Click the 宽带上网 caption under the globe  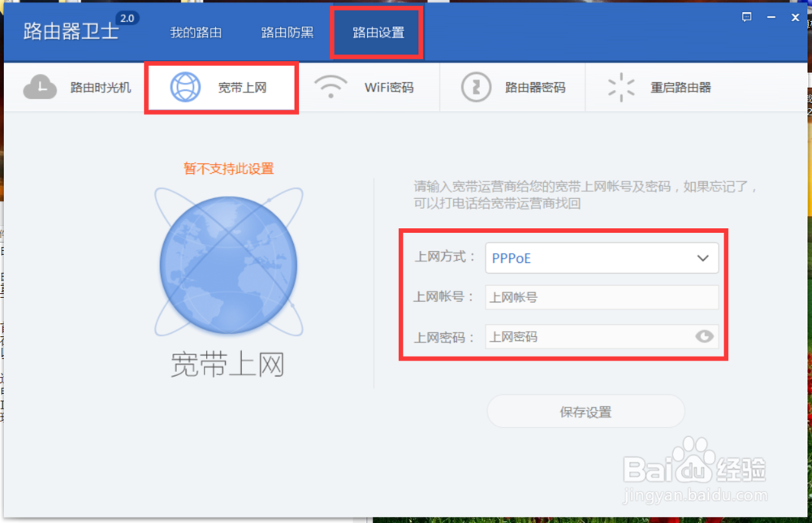point(229,365)
